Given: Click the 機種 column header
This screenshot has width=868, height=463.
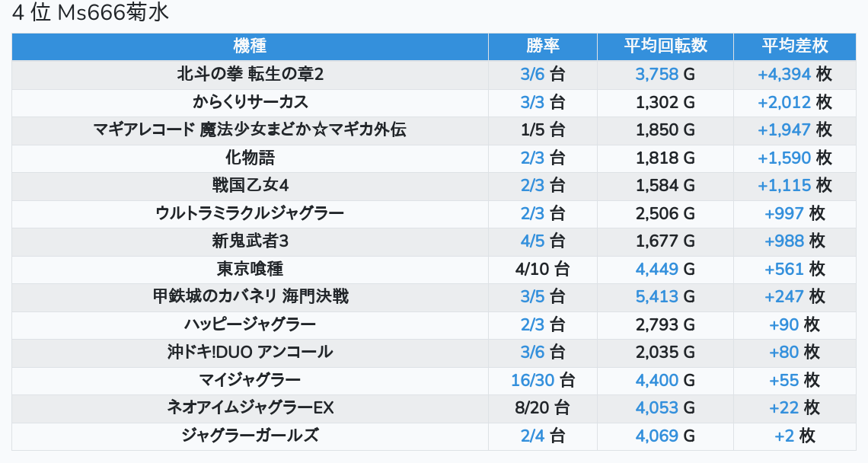Looking at the screenshot, I should pos(250,46).
